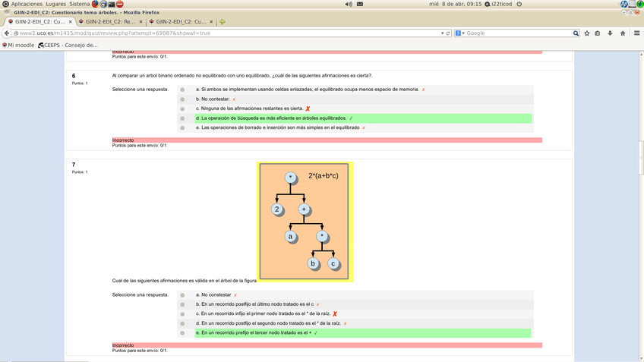Screen dimensions: 644x362
Task: Reload the page with the refresh icon
Action: pyautogui.click(x=448, y=33)
